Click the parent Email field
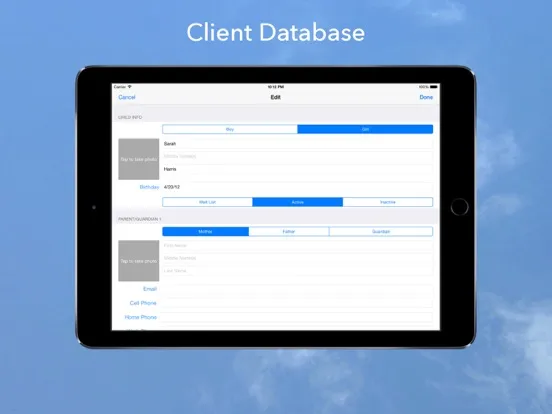Screen dimensions: 552x414 [297, 289]
